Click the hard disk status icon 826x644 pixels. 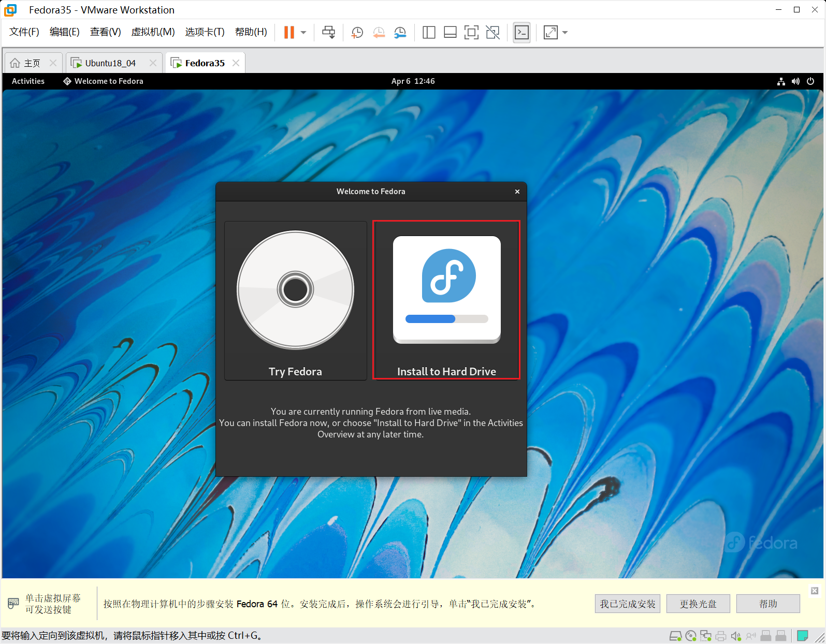click(675, 636)
